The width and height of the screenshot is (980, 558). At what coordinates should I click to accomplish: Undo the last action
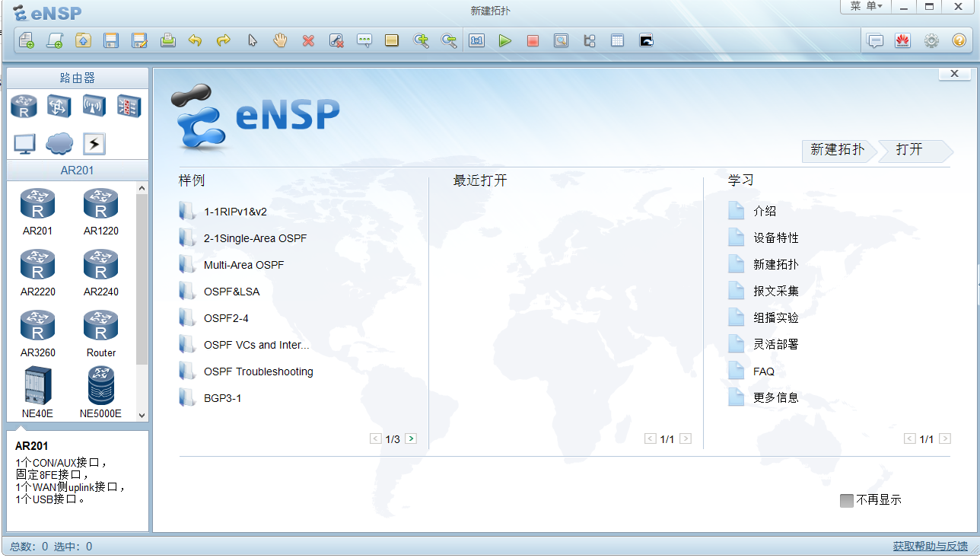(195, 40)
